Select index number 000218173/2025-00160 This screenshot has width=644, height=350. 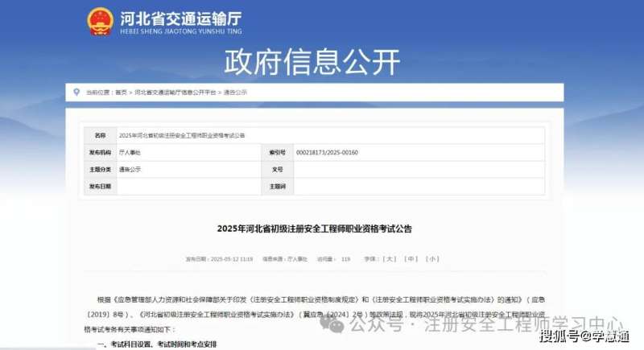327,152
